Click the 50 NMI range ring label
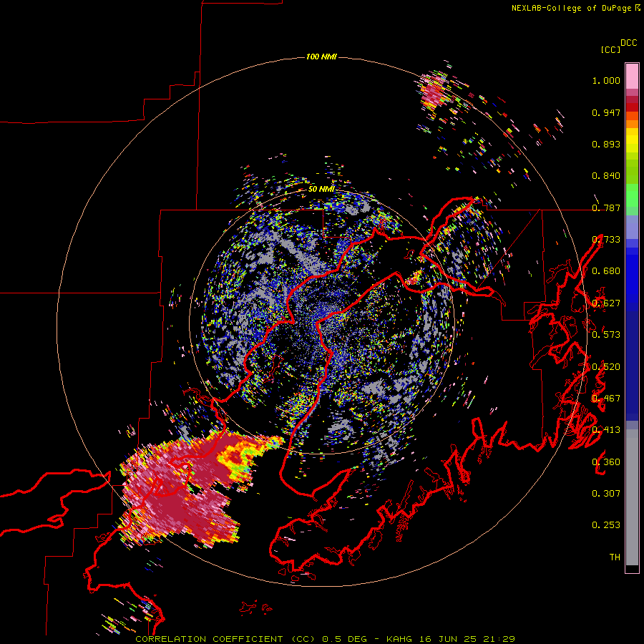 tap(321, 189)
